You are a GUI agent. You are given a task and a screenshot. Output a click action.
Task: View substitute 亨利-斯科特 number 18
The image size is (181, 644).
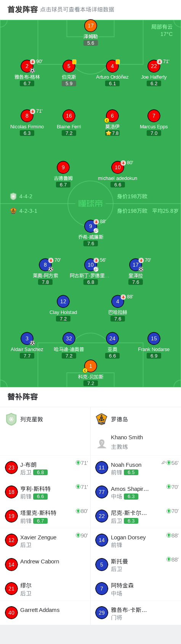click(45, 492)
